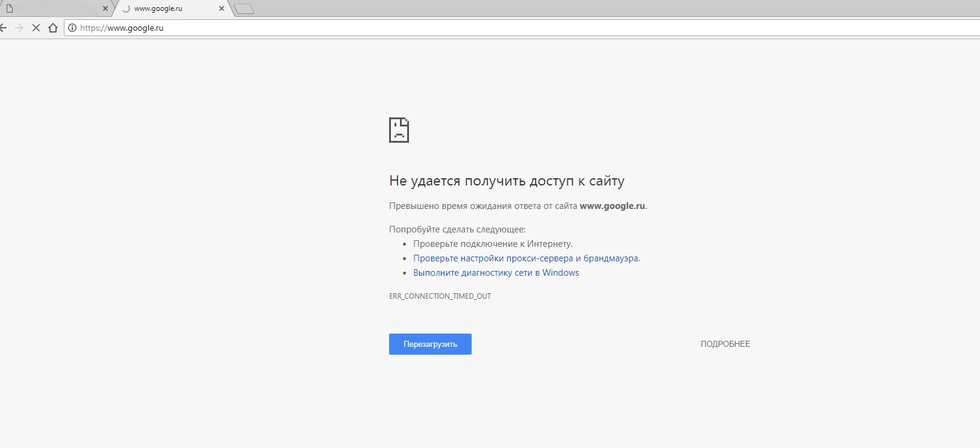This screenshot has height=448, width=980.
Task: Click text Проверьте подключение к Интернету
Action: (493, 244)
